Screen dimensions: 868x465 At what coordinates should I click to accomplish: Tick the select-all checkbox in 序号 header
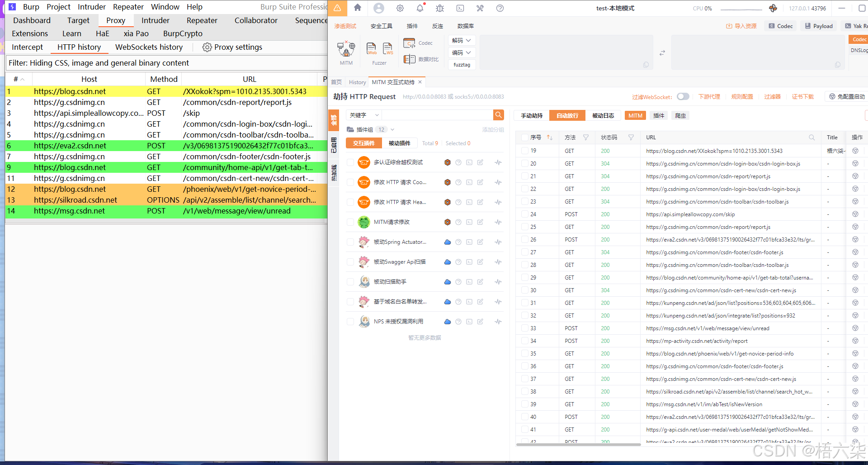click(x=525, y=138)
